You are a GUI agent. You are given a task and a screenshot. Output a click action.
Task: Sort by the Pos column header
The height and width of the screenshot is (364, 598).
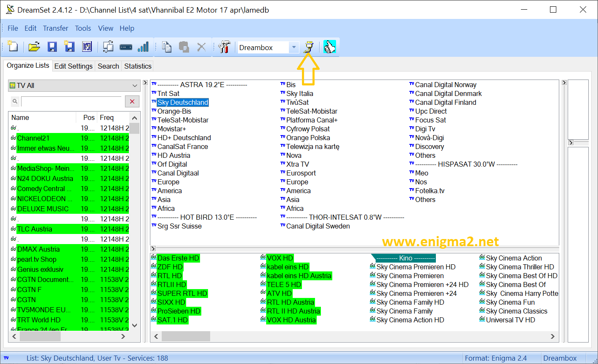coord(87,117)
